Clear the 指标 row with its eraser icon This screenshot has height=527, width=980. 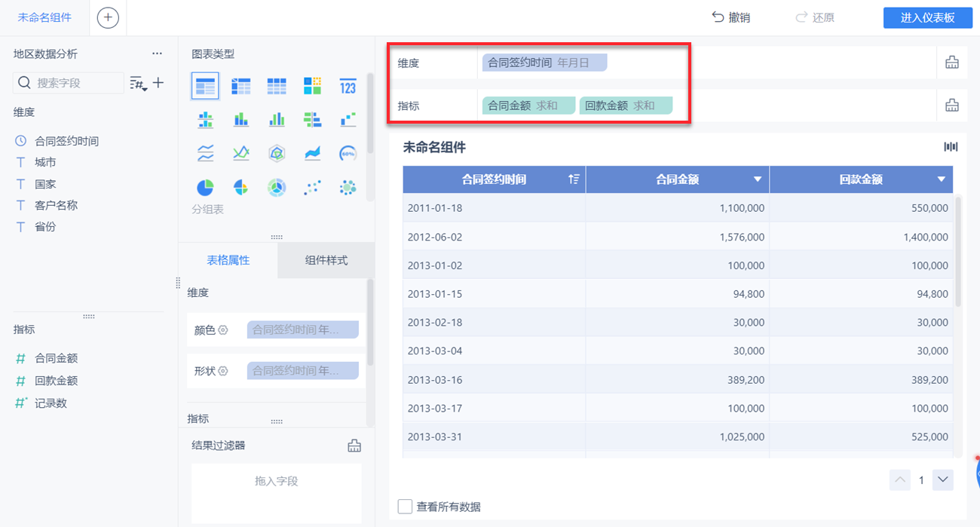952,106
